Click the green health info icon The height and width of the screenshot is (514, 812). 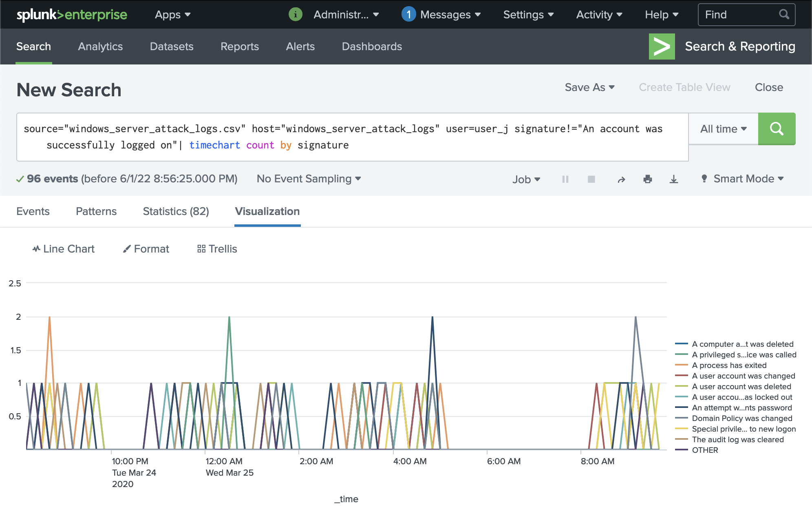tap(295, 15)
